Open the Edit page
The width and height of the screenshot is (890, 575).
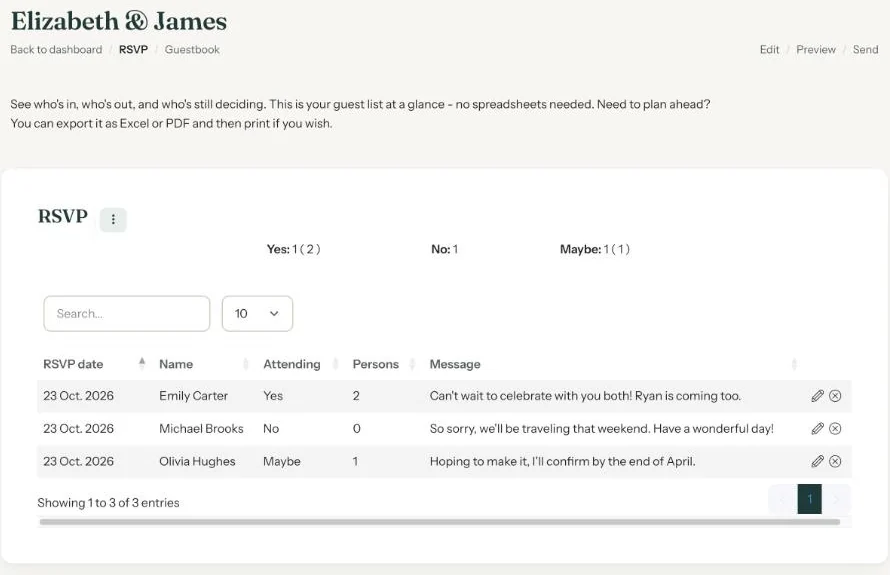[x=769, y=49]
